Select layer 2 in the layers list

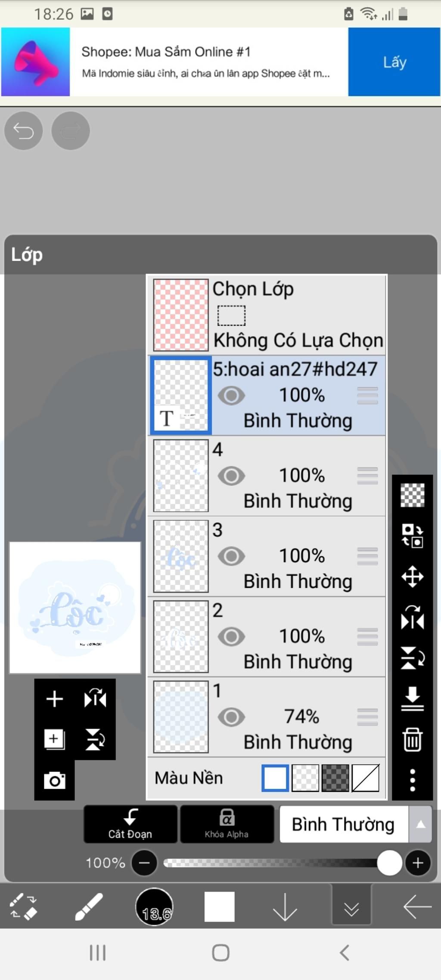click(x=267, y=636)
